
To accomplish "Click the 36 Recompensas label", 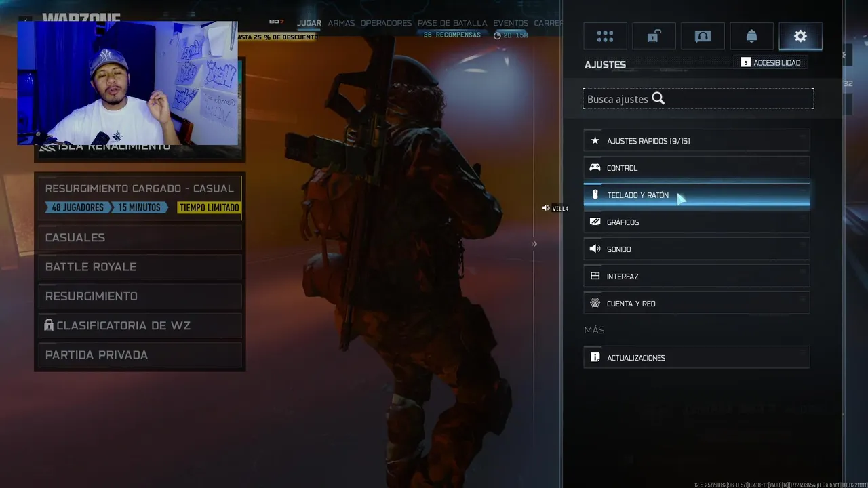I will (452, 35).
